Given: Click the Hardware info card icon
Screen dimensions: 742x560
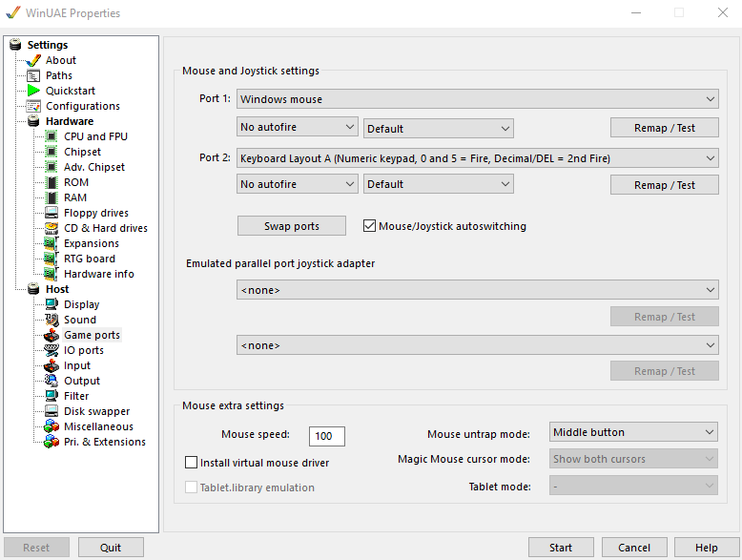Looking at the screenshot, I should click(52, 274).
